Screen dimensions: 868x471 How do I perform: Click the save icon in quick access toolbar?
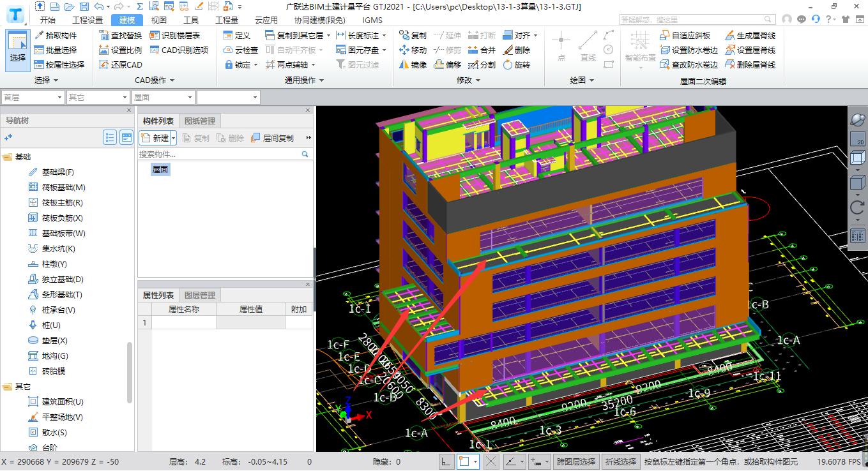(x=83, y=6)
